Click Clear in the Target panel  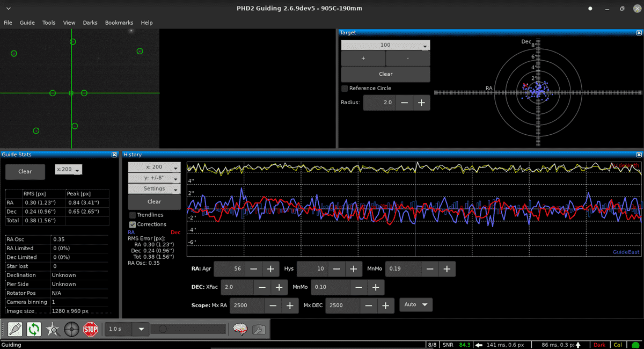[x=385, y=74]
